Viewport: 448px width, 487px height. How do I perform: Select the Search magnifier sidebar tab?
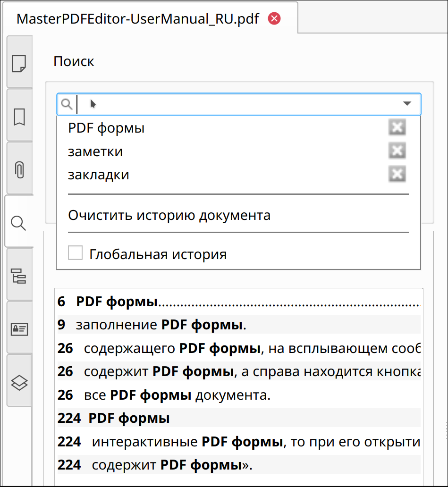pyautogui.click(x=18, y=222)
